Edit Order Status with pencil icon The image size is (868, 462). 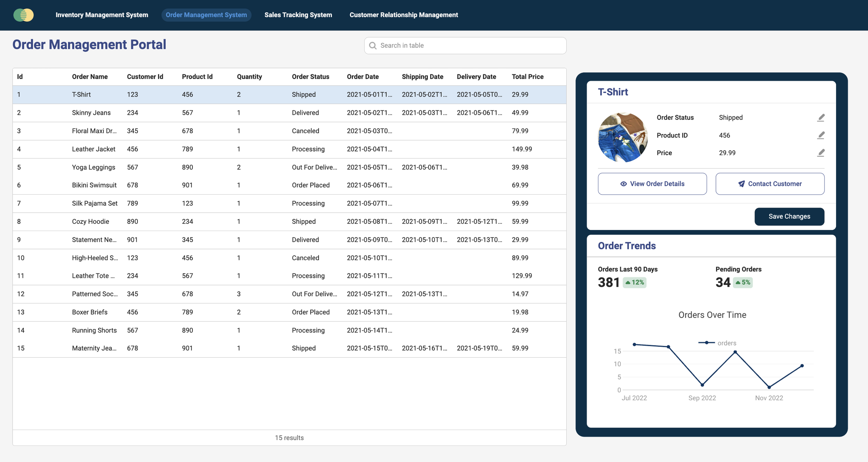click(820, 118)
